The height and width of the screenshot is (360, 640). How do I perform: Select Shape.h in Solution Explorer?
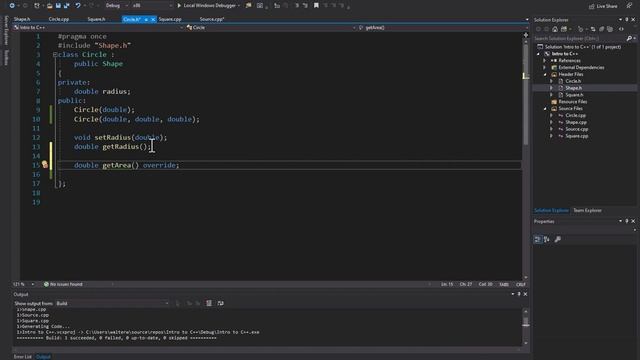[573, 88]
